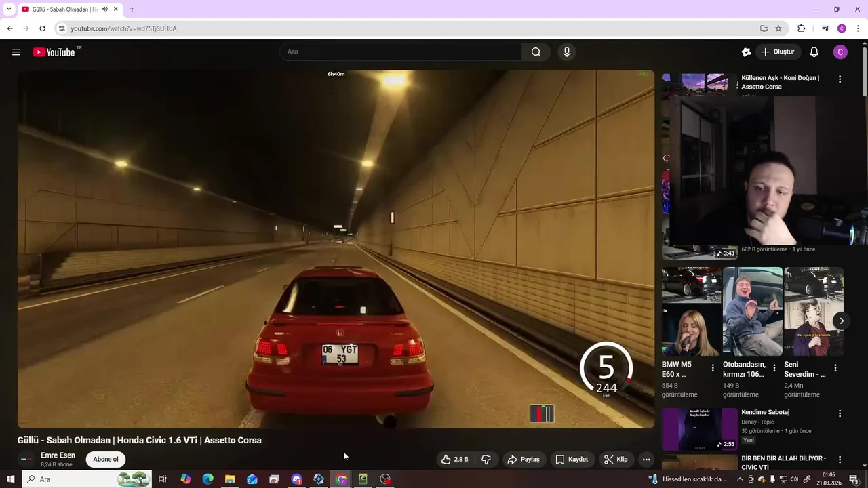This screenshot has height=488, width=868.
Task: Mute the tab via the speaker icon
Action: [105, 9]
